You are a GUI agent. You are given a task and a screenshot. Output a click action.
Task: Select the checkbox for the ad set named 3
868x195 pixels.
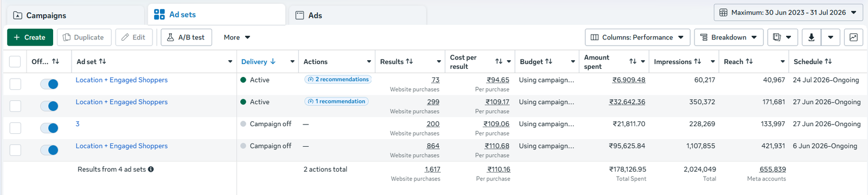coord(15,128)
